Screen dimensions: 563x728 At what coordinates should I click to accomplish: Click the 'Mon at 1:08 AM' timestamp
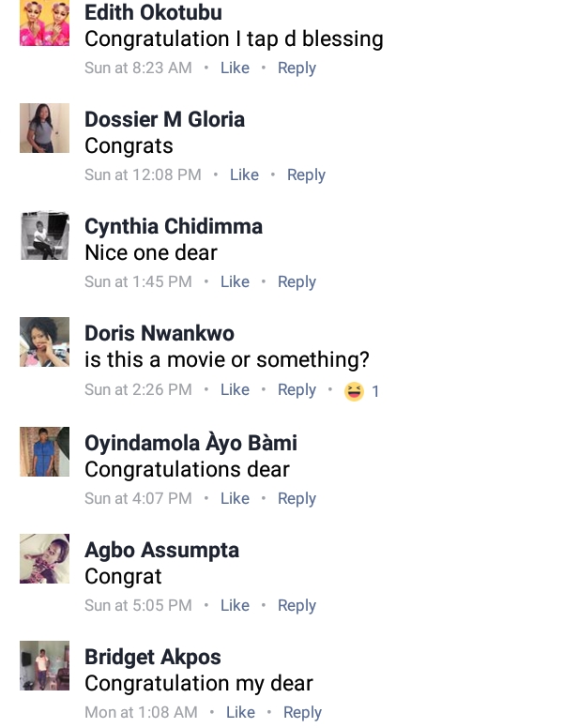coord(141,712)
